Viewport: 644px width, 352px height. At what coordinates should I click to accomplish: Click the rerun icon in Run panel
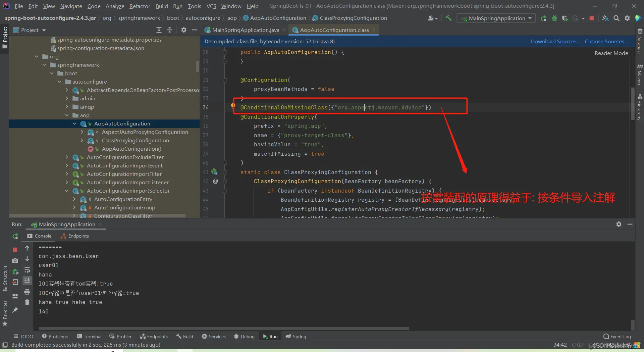click(x=15, y=236)
